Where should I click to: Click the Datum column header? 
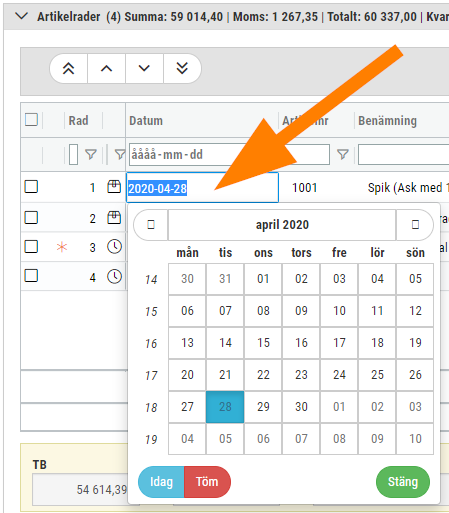[146, 121]
